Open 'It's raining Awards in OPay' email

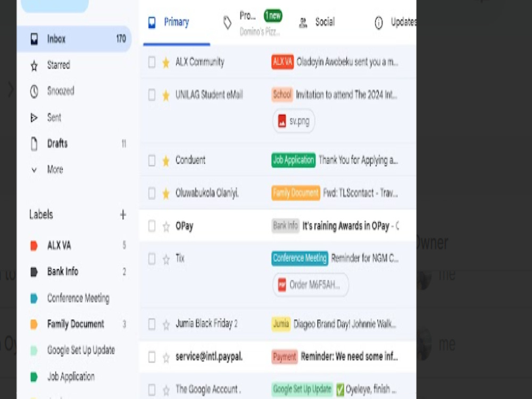point(278,226)
